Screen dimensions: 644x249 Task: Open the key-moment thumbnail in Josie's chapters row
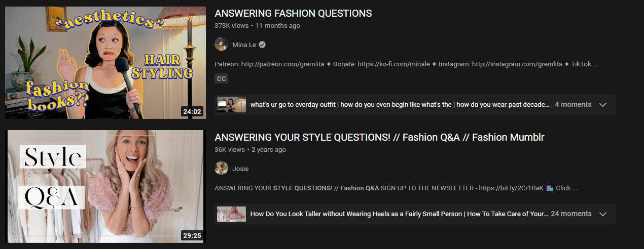(231, 214)
